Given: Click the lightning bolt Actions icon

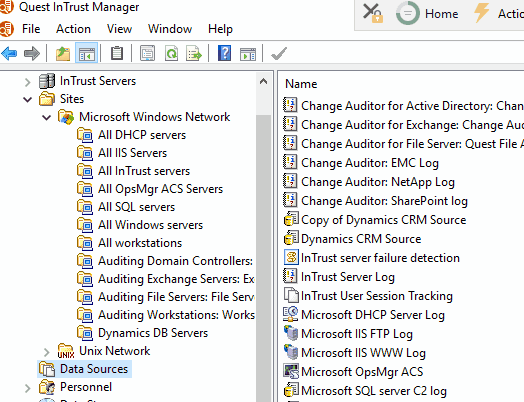Looking at the screenshot, I should (x=482, y=13).
